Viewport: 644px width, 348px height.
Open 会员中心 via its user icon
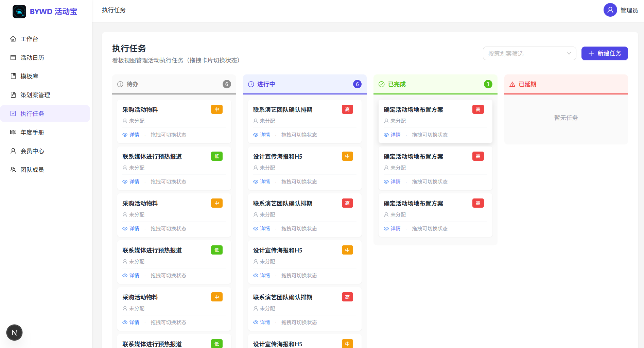tap(13, 151)
